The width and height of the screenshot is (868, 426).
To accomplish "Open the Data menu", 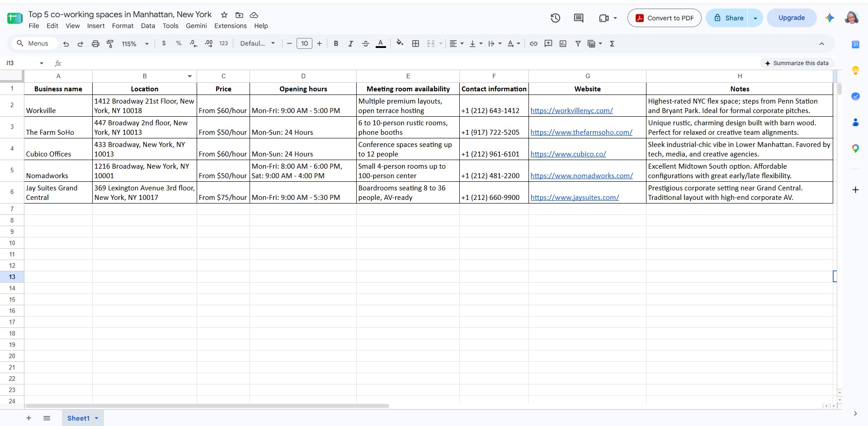I will pos(148,26).
